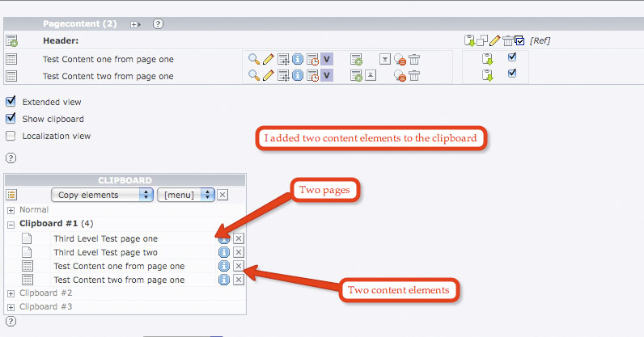Uncheck the Extended view checkbox
Screen dimensions: 644x337
[11, 102]
